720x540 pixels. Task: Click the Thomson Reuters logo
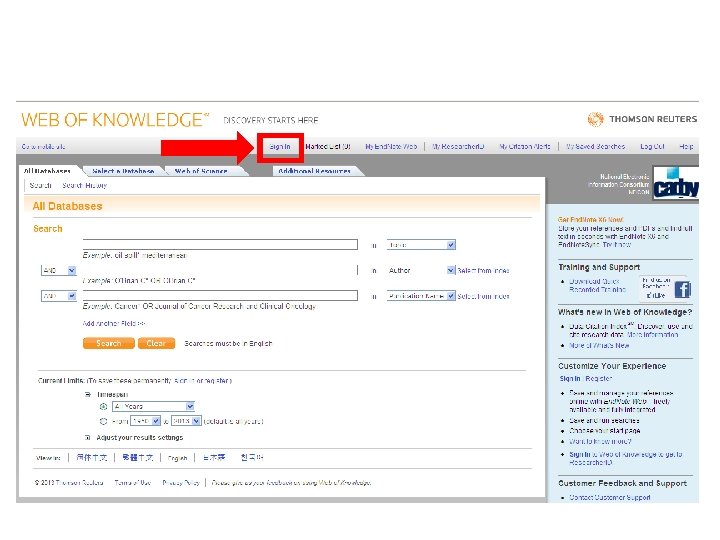642,119
